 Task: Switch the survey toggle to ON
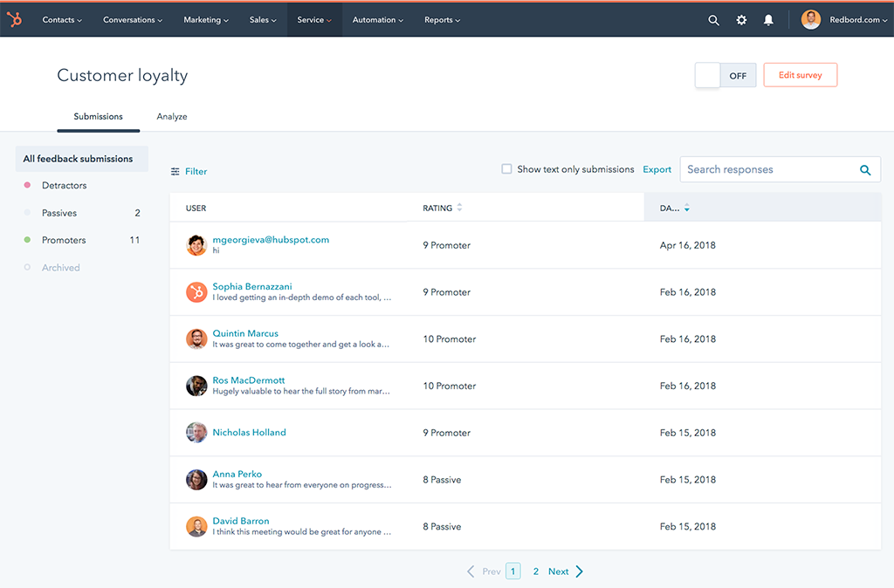click(707, 75)
